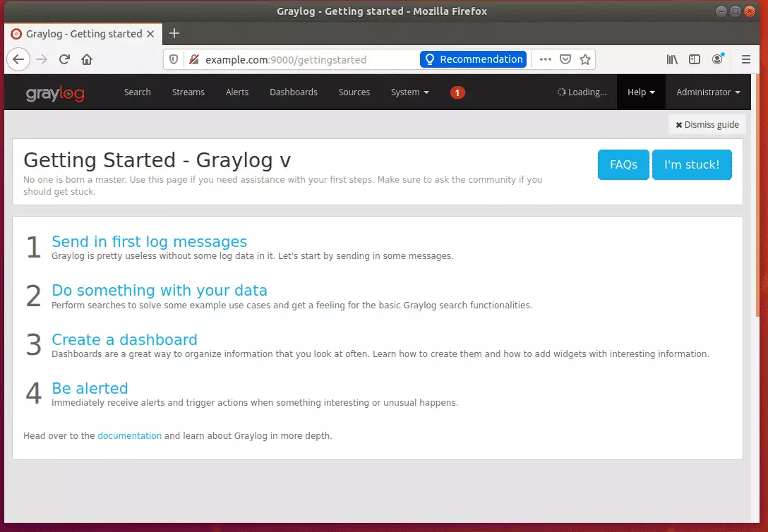This screenshot has width=768, height=532.
Task: Show the sidebars panel
Action: tap(695, 59)
